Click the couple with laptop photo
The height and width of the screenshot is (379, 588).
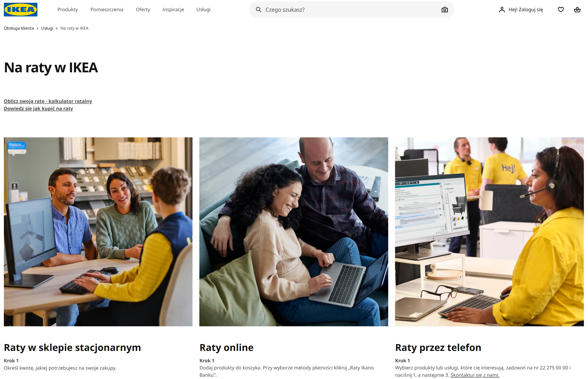coord(294,232)
